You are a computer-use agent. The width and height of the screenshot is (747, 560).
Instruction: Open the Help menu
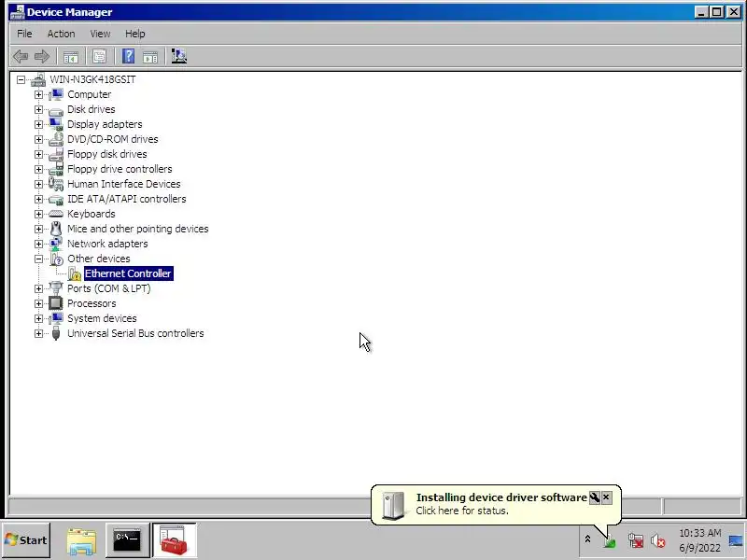point(134,34)
